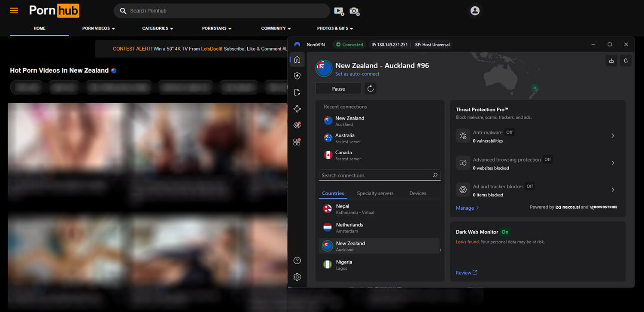Click Advanced browsing protection icon
This screenshot has height=312, width=644.
click(x=463, y=163)
